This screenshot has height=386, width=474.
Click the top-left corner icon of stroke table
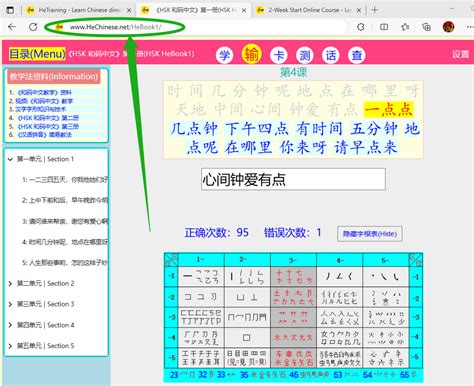click(x=171, y=260)
